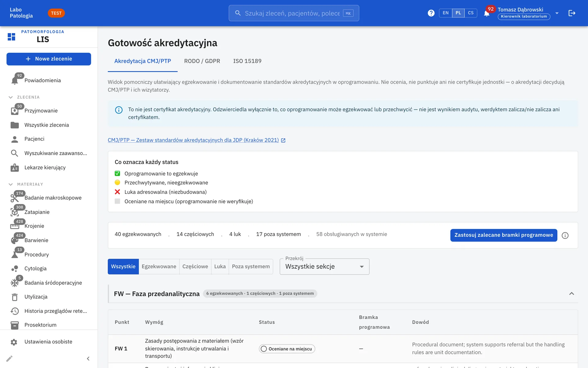The width and height of the screenshot is (588, 368).
Task: Open Barwienie palette item
Action: click(49, 240)
